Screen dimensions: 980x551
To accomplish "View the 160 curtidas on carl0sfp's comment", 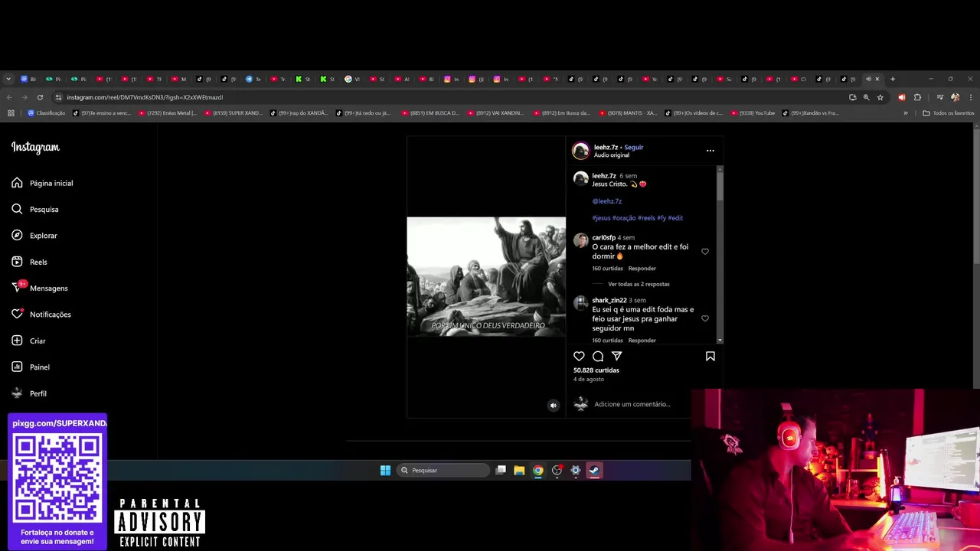I will tap(607, 269).
